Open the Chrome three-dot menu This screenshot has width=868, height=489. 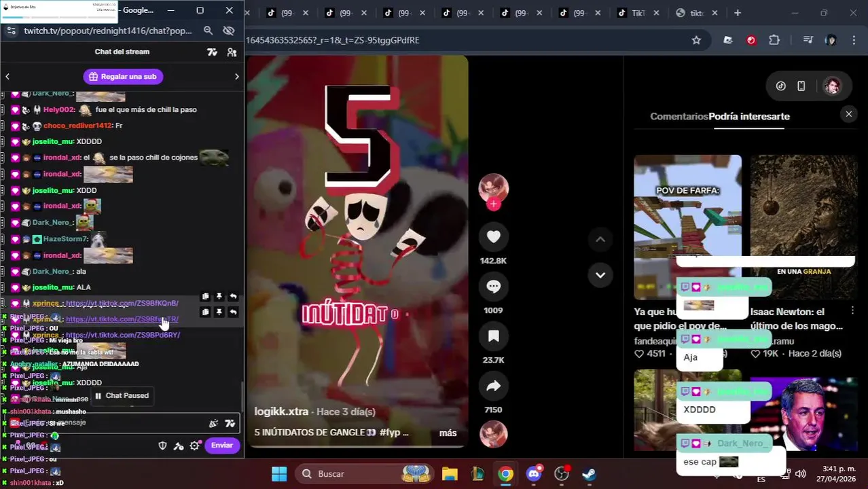point(854,40)
